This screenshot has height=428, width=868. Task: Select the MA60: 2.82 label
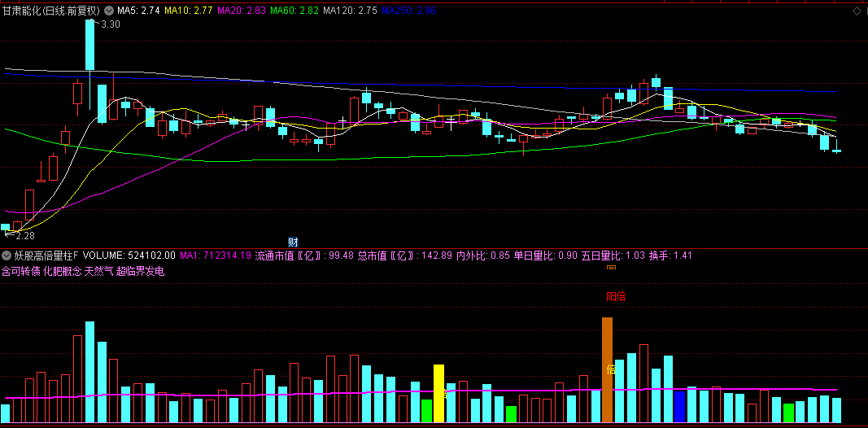(x=294, y=10)
